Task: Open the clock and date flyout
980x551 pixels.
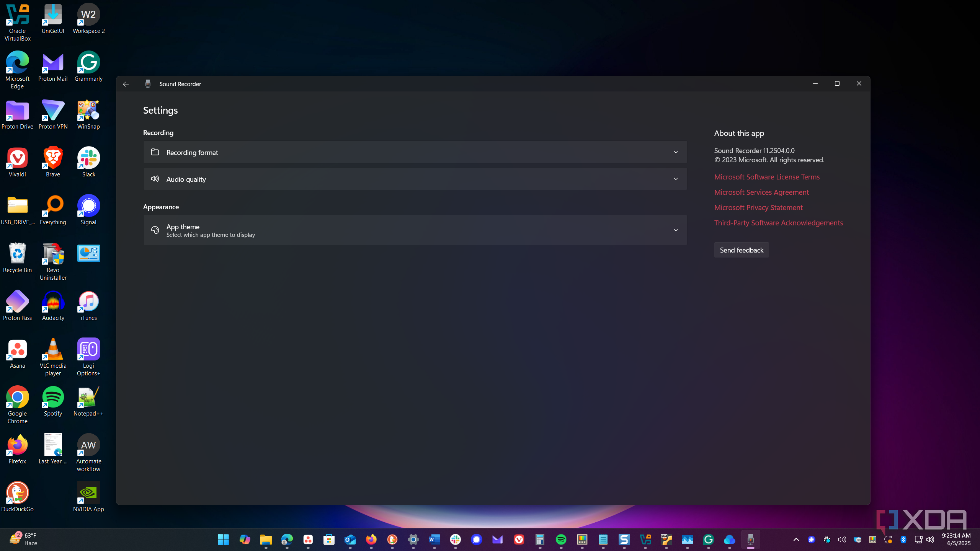Action: click(956, 539)
